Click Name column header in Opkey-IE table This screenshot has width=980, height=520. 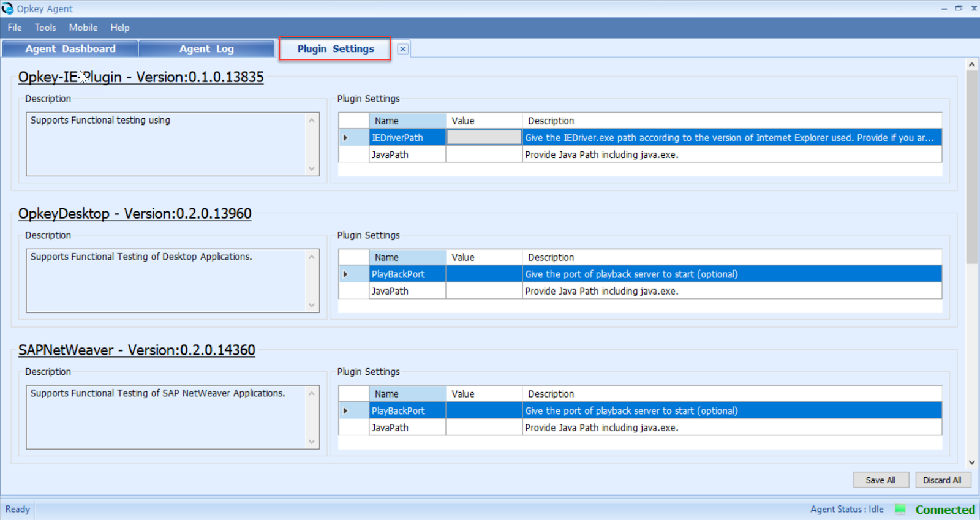coord(408,121)
